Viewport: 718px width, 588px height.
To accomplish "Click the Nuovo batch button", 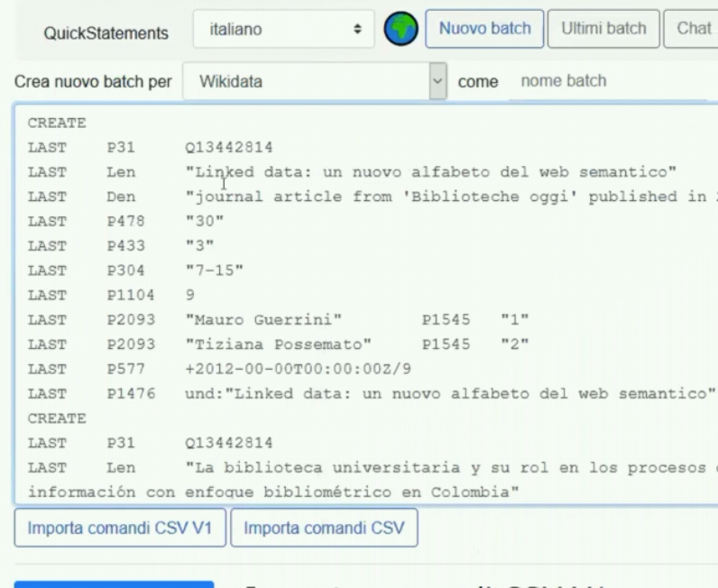I will tap(484, 28).
